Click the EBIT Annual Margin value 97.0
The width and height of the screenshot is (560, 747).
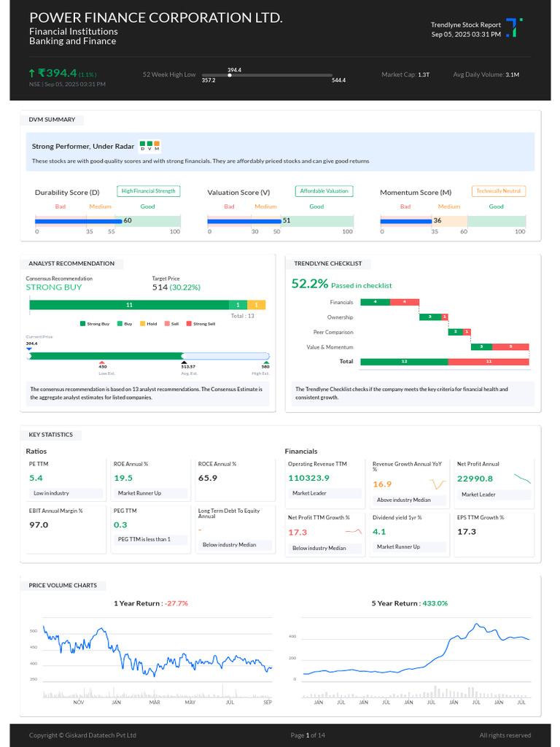coord(39,525)
